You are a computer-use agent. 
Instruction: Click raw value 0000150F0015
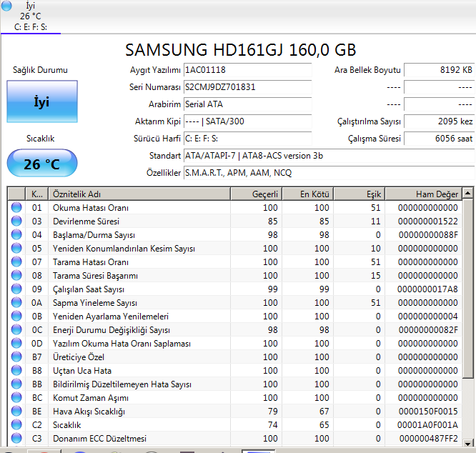428,411
